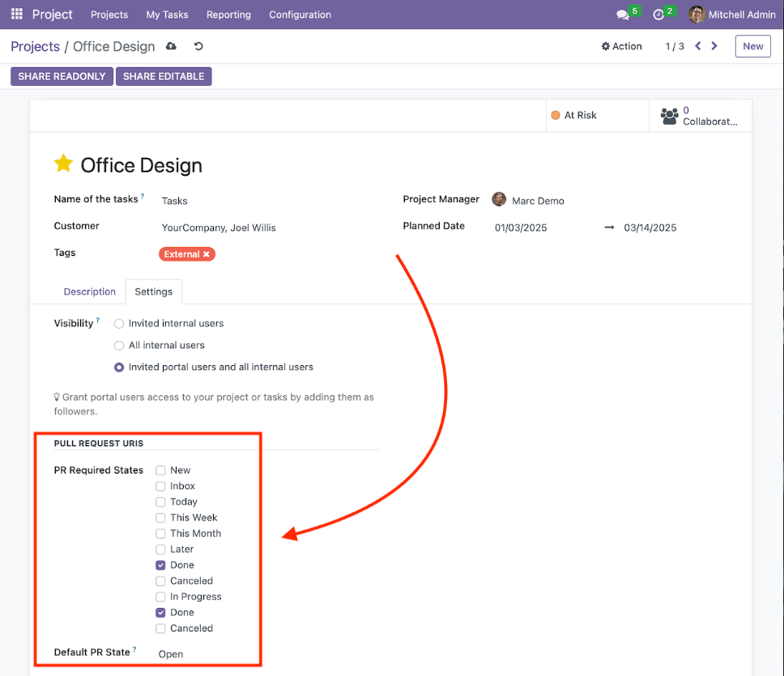The image size is (784, 676).
Task: Open the Default PR State field
Action: [171, 653]
